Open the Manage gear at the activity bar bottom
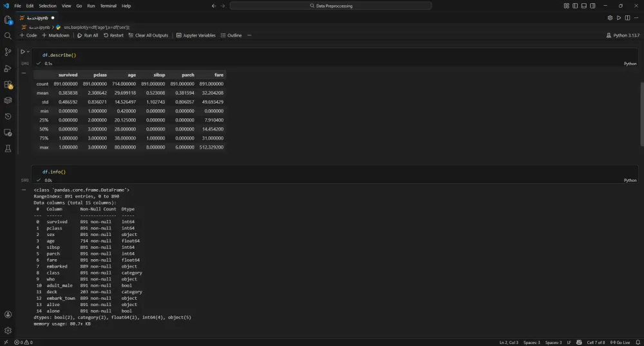The image size is (644, 346). 8,331
